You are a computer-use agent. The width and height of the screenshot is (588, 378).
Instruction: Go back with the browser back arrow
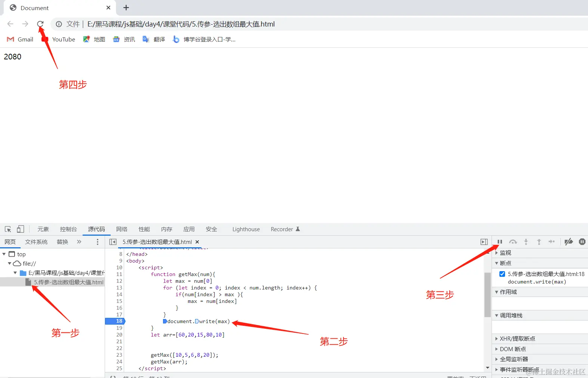click(10, 24)
